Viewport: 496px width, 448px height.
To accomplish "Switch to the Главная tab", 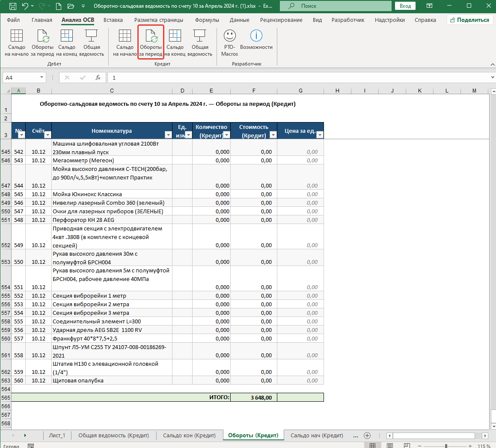I will point(42,20).
